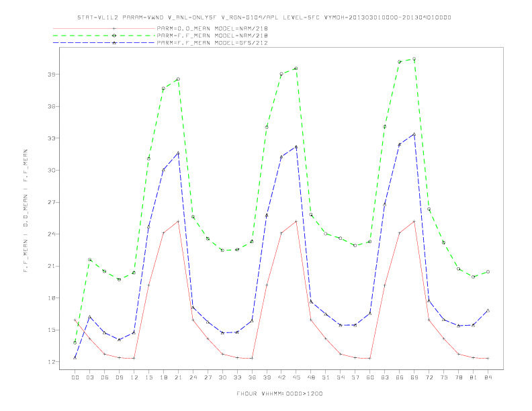Click y-axis tick value 33
The image size is (532, 411).
click(52, 138)
